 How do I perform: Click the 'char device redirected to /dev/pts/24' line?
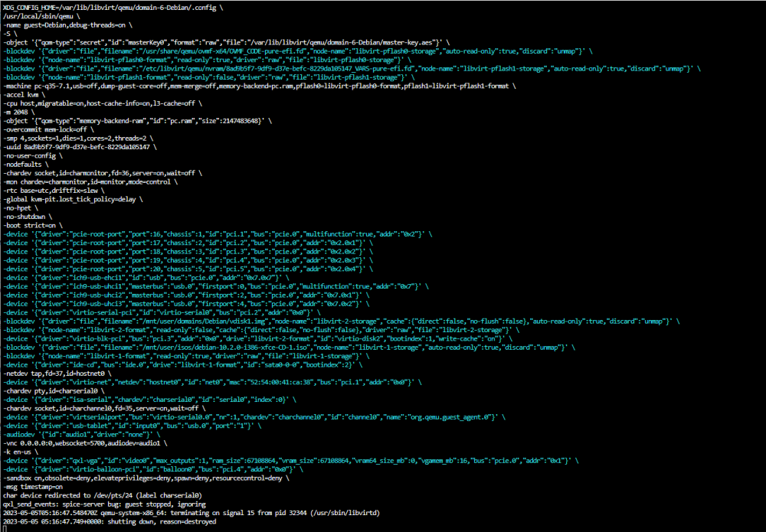[x=103, y=496]
